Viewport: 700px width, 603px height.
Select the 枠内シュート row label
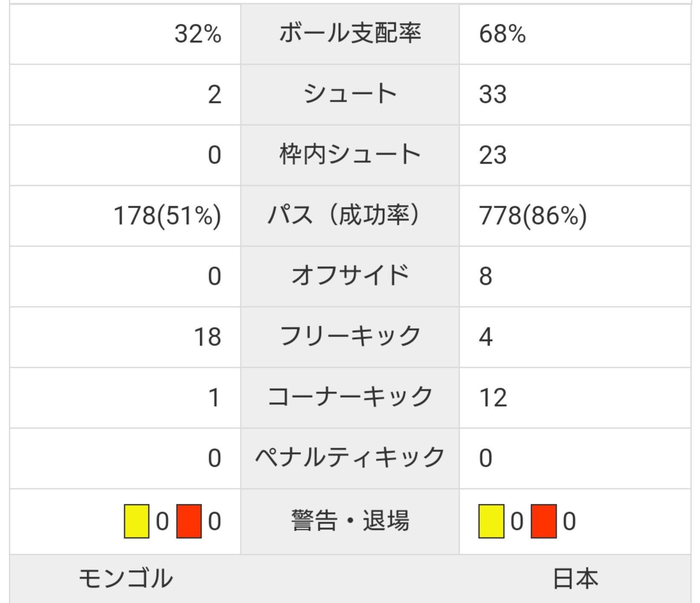[350, 155]
